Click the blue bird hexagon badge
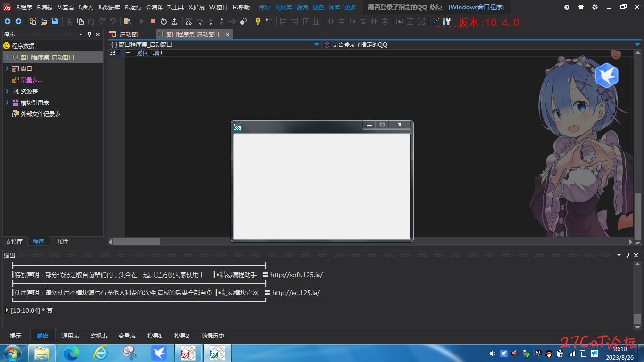The height and width of the screenshot is (362, 644). point(607,76)
